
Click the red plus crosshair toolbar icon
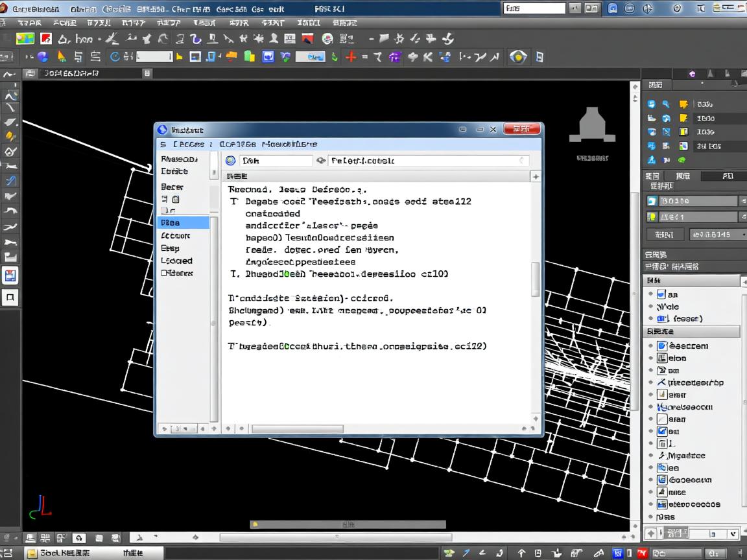[351, 57]
